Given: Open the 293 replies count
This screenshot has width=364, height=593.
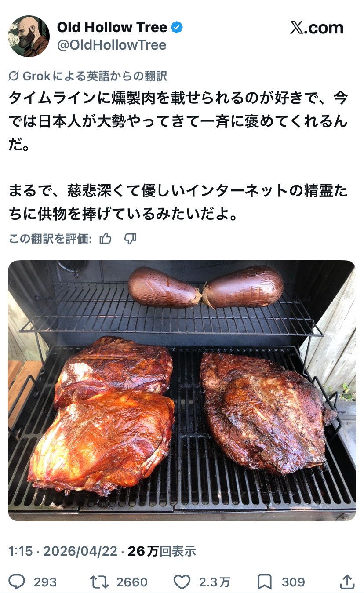Looking at the screenshot, I should click(45, 582).
